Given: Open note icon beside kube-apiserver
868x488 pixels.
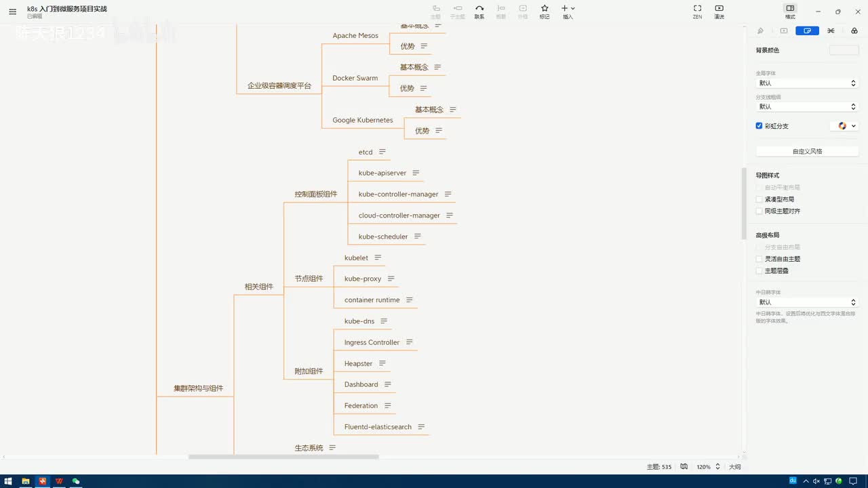Looking at the screenshot, I should (416, 173).
